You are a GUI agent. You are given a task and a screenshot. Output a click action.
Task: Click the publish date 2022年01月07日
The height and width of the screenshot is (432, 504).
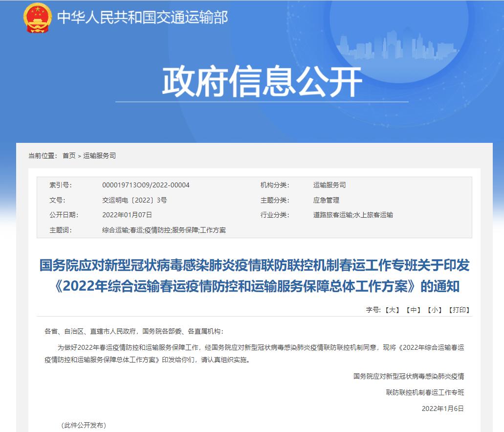[x=127, y=215]
